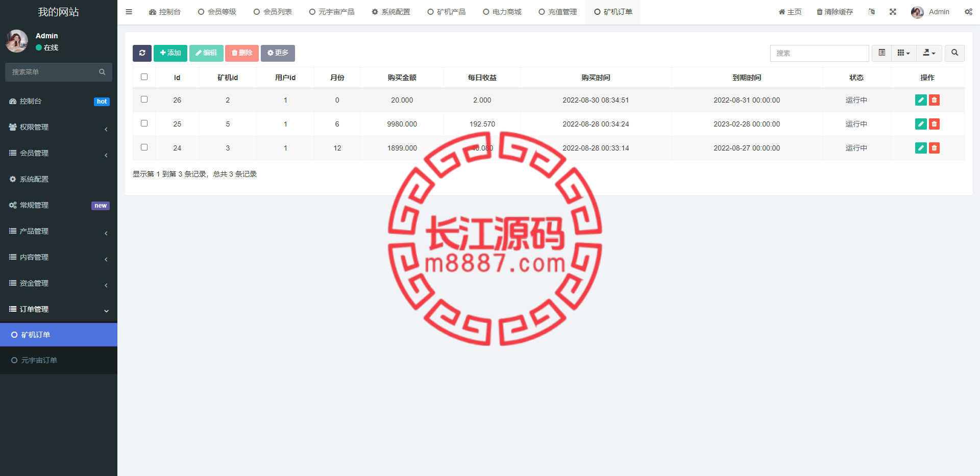Image resolution: width=980 pixels, height=476 pixels.
Task: Click the refresh table button
Action: click(142, 53)
